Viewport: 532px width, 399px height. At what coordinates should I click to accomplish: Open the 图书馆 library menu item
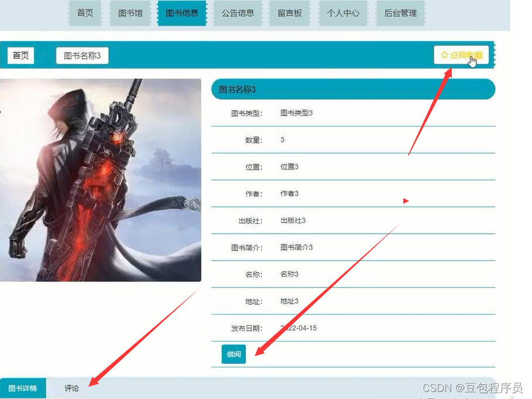pyautogui.click(x=131, y=13)
